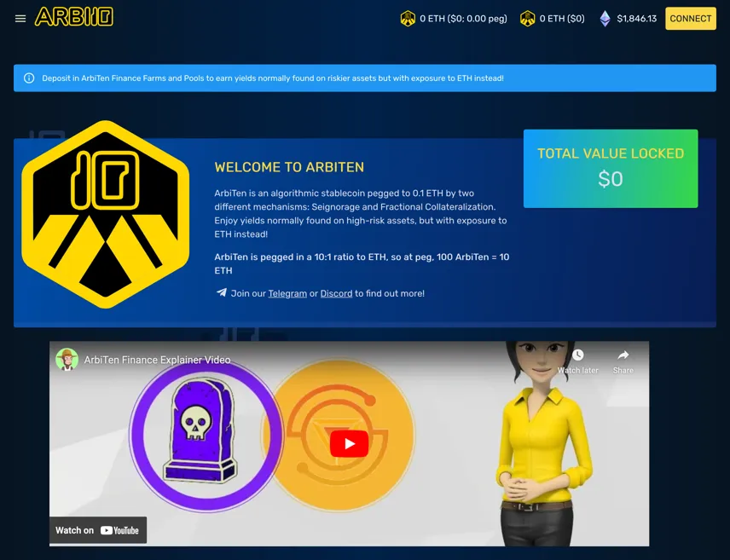
Task: Click the Watch later clock icon
Action: click(x=577, y=355)
